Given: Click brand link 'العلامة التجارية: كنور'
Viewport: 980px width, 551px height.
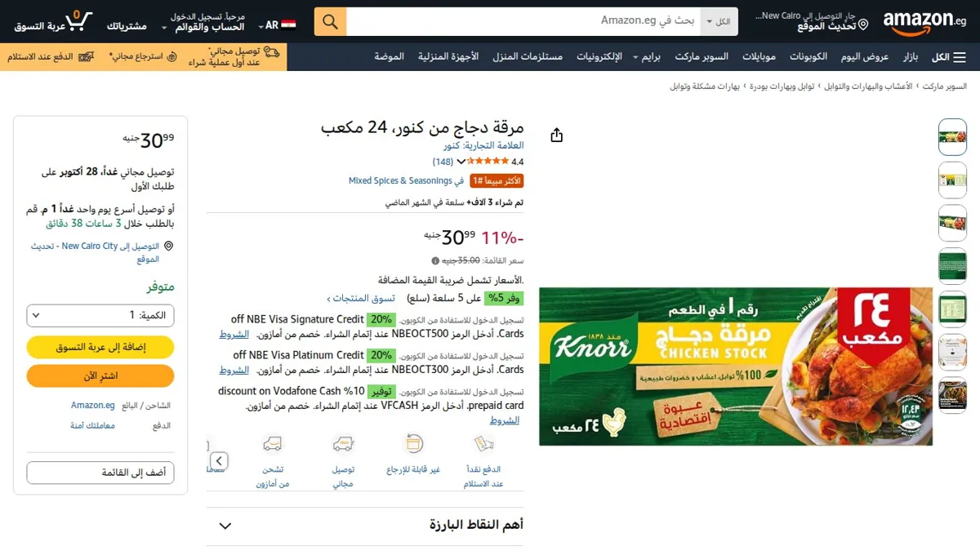Looking at the screenshot, I should (x=483, y=145).
